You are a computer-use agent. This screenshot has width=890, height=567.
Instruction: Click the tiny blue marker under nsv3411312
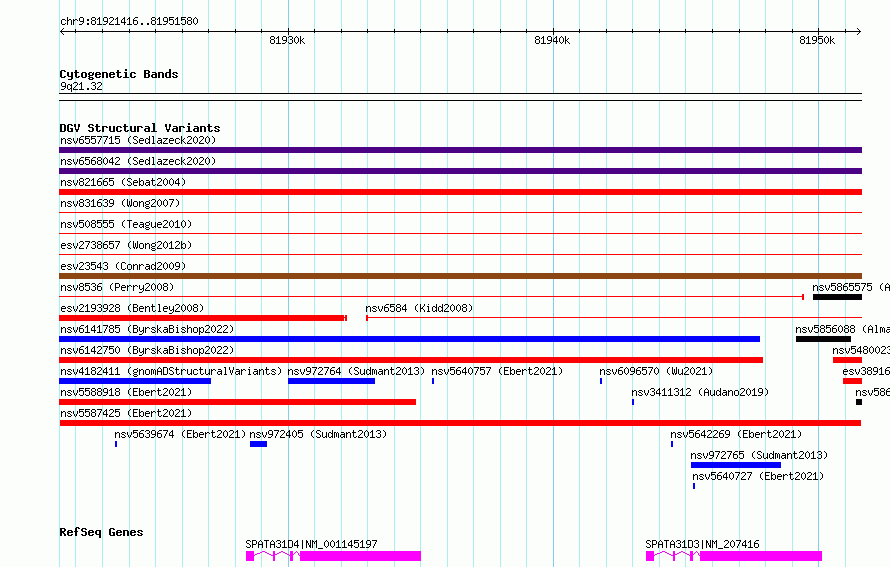click(633, 402)
